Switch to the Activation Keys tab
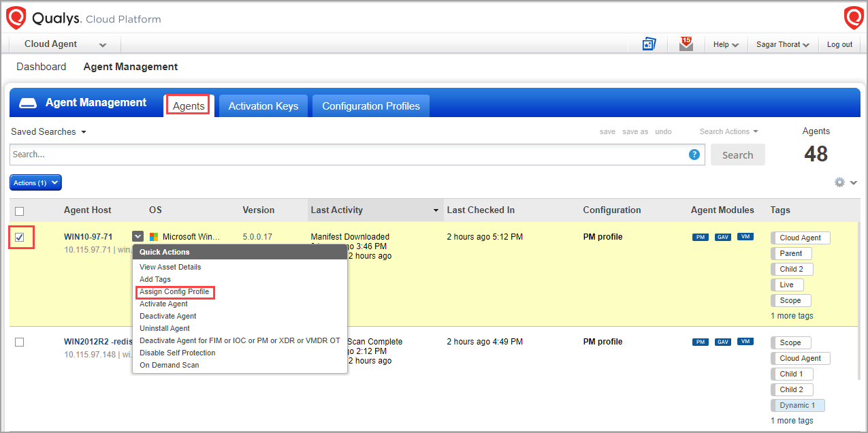The height and width of the screenshot is (433, 868). pyautogui.click(x=263, y=106)
